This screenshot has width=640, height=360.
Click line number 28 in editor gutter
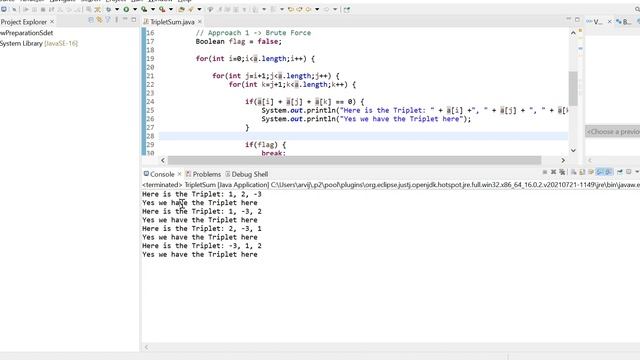pyautogui.click(x=150, y=136)
